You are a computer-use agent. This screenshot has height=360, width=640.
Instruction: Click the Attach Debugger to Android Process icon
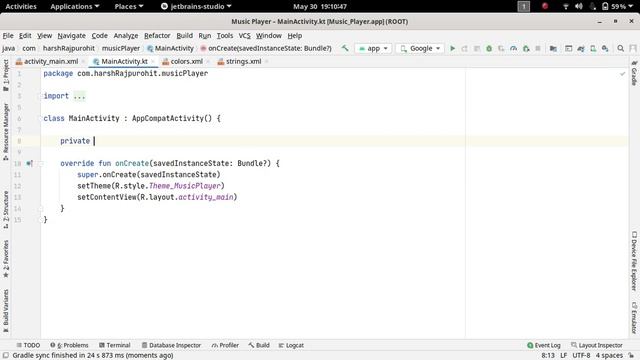click(x=526, y=48)
